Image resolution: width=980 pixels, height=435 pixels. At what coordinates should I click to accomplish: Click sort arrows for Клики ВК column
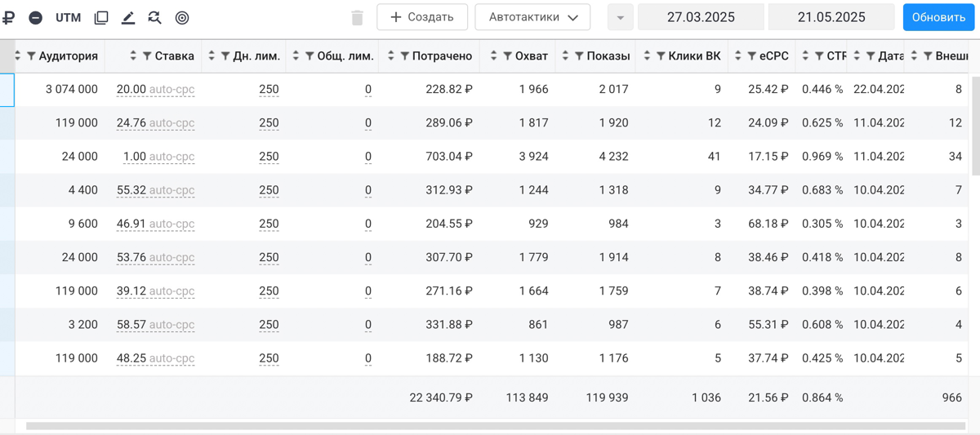point(647,56)
